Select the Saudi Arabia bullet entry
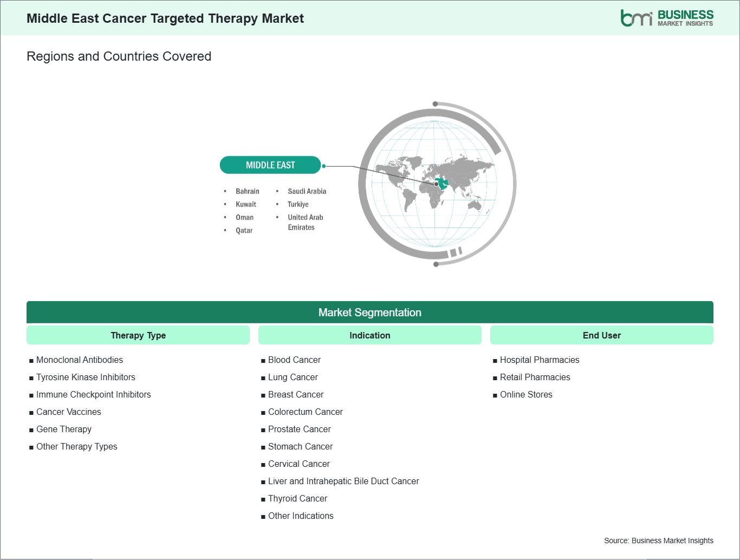This screenshot has width=740, height=560. pyautogui.click(x=307, y=191)
